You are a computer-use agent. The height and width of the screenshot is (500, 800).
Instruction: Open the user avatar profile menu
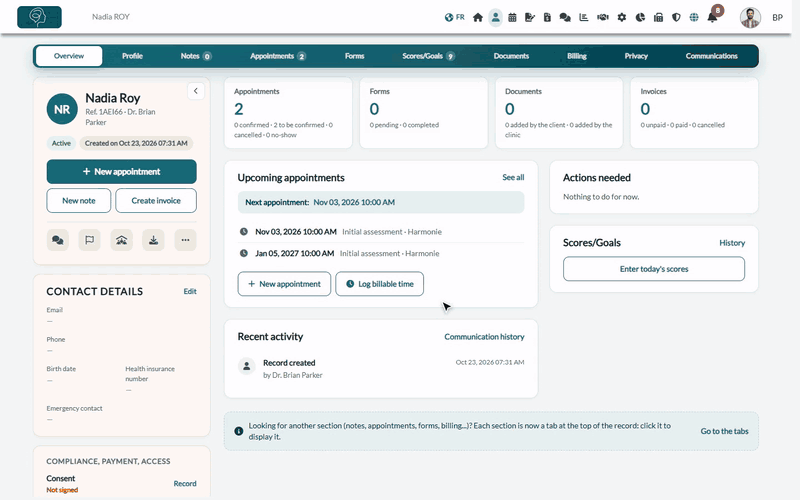tap(751, 17)
